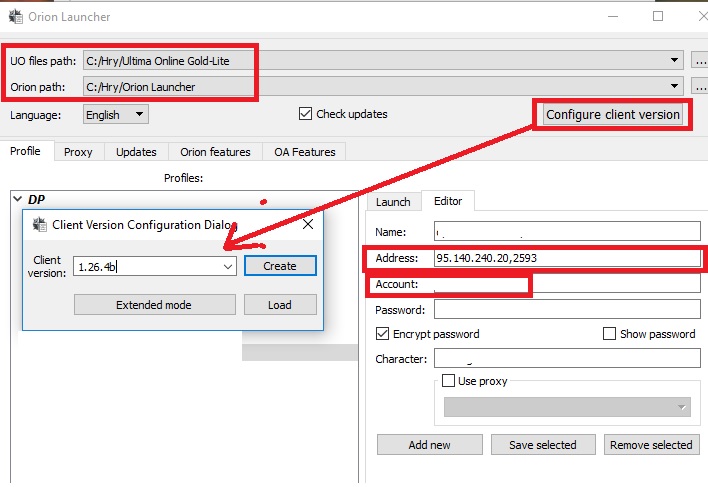Close the Client Version Configuration Dialog

click(x=308, y=225)
